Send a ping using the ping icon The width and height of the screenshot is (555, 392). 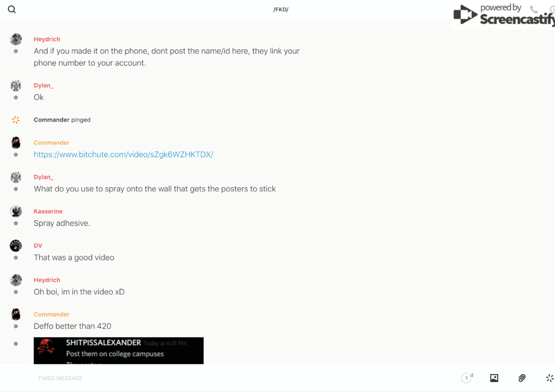549,378
